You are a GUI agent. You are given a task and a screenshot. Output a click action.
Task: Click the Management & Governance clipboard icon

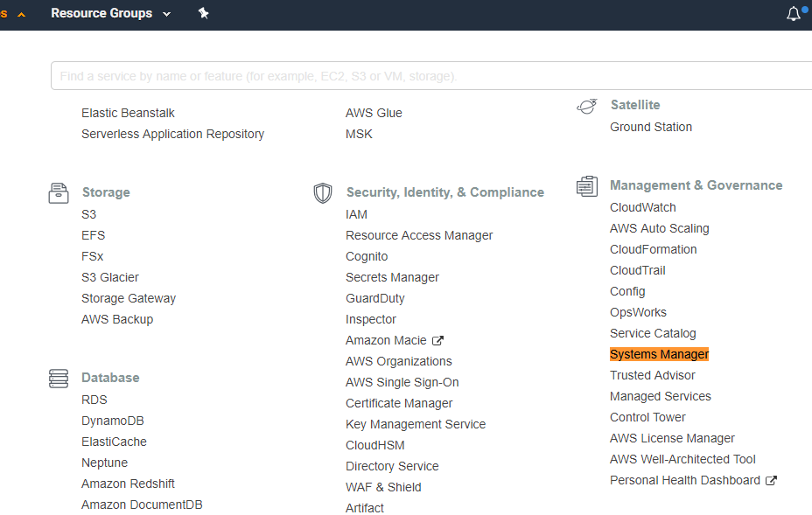click(x=587, y=186)
